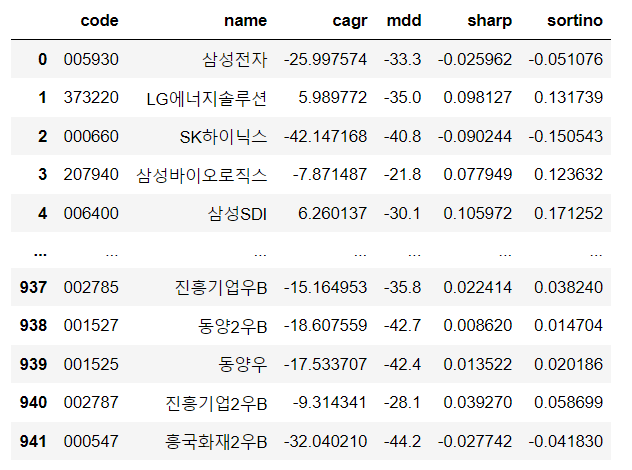Click sharp value 0.039270
Screen dimensions: 632x470
coord(478,402)
